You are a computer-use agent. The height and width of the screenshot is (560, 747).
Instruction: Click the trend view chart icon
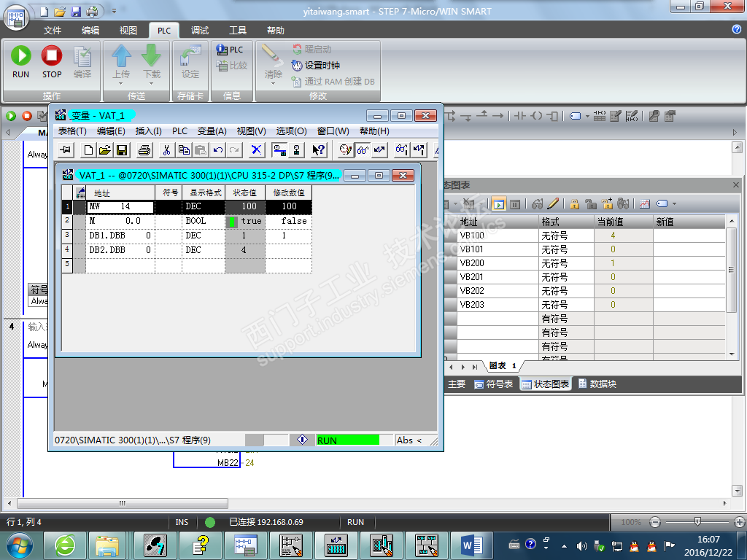645,204
